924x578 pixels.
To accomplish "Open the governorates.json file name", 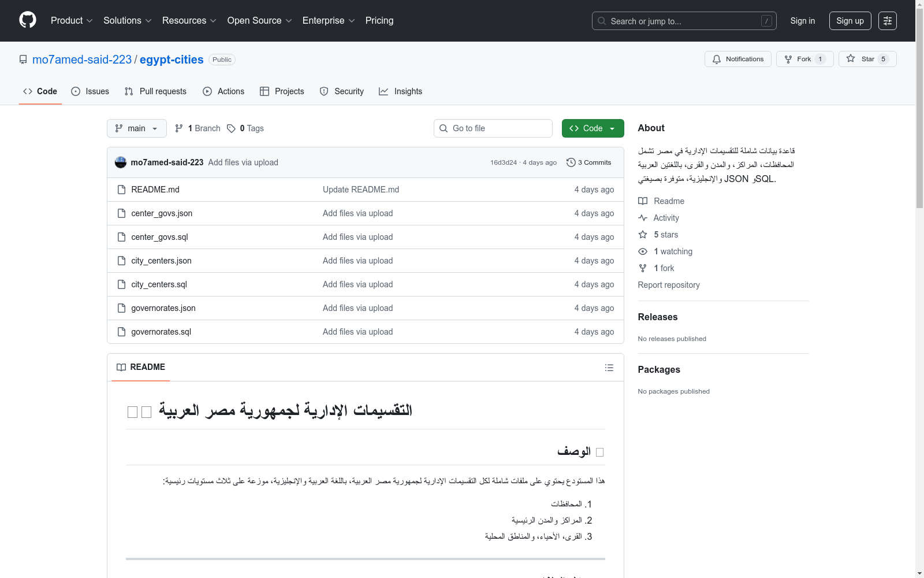I will point(163,308).
